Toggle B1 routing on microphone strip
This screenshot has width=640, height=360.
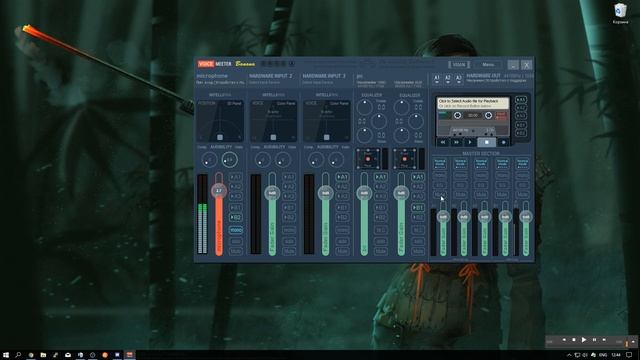click(236, 207)
